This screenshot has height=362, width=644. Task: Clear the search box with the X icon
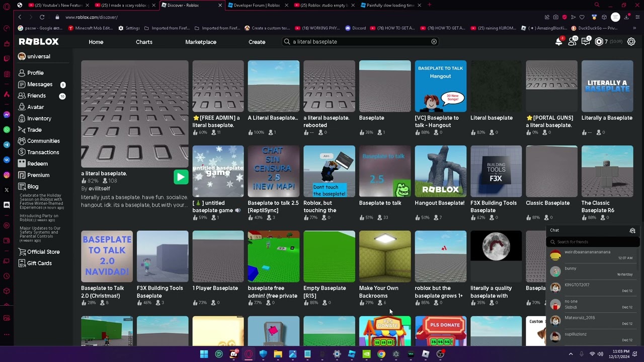(x=434, y=42)
